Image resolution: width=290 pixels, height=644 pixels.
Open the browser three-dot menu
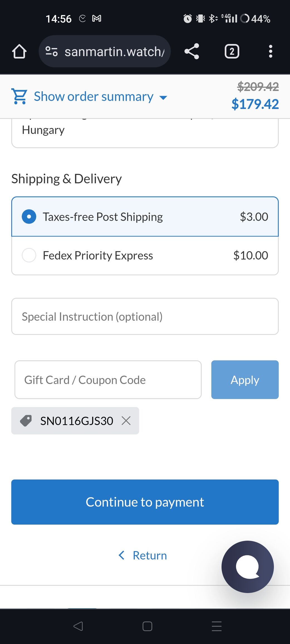(x=270, y=51)
